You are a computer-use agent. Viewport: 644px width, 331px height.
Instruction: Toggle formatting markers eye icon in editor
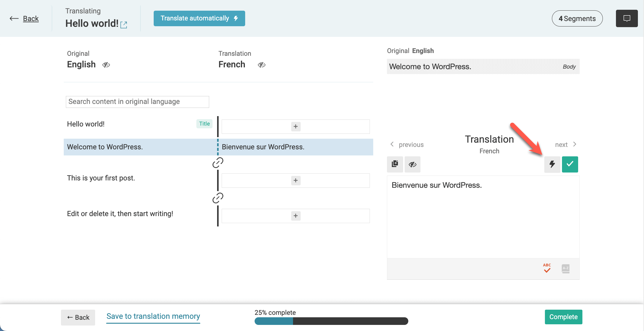coord(413,164)
